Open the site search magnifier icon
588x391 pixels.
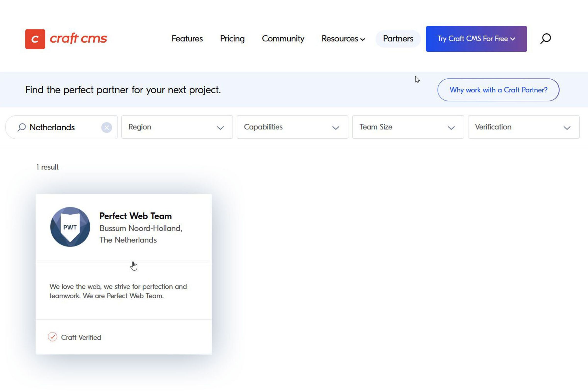[x=545, y=39]
